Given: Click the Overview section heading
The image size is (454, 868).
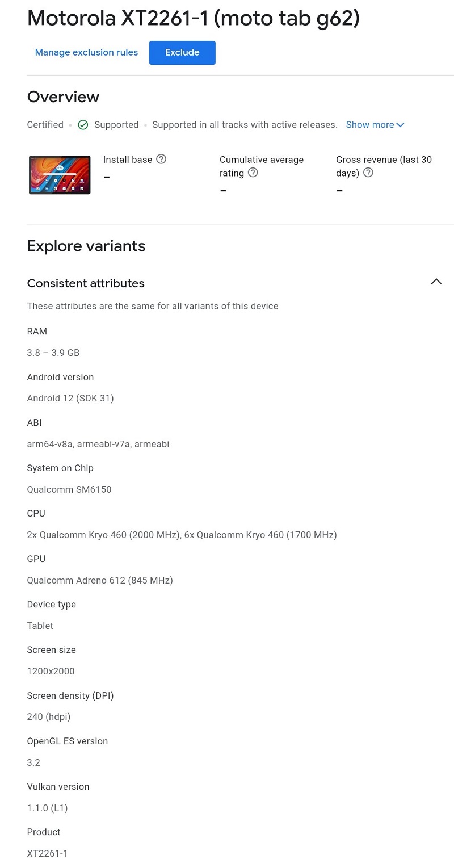Looking at the screenshot, I should point(63,97).
